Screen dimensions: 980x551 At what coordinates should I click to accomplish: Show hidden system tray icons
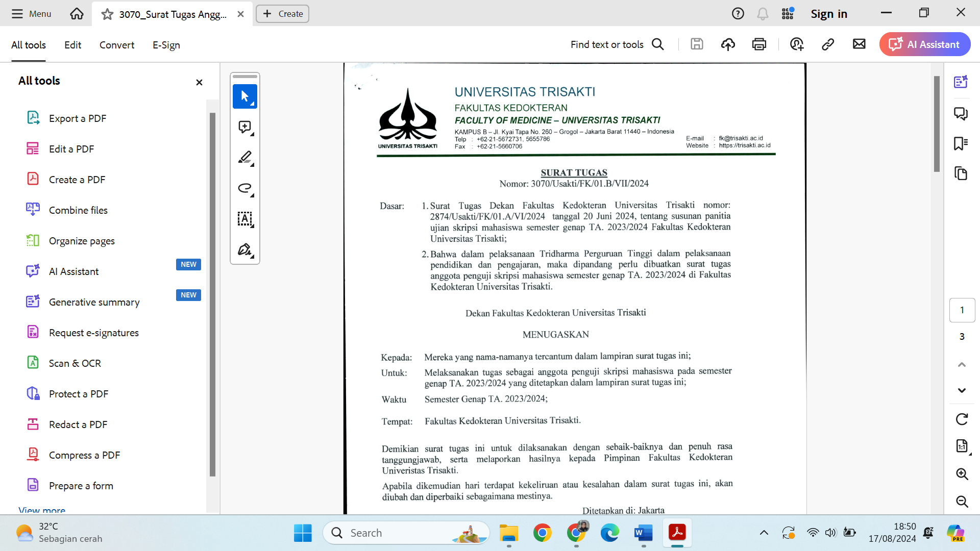(x=764, y=533)
